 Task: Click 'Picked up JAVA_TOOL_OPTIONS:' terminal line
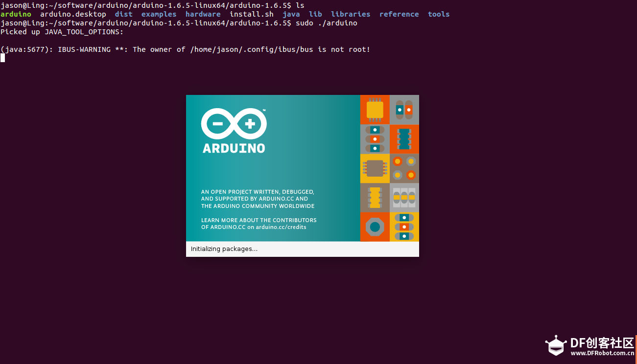(x=62, y=32)
